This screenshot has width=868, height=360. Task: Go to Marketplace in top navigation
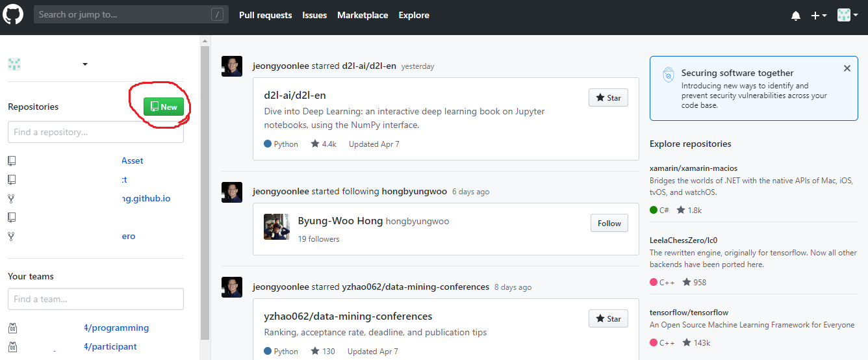363,15
